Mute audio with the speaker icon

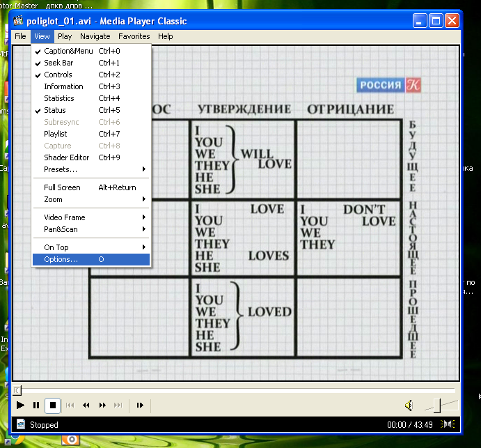[x=409, y=405]
